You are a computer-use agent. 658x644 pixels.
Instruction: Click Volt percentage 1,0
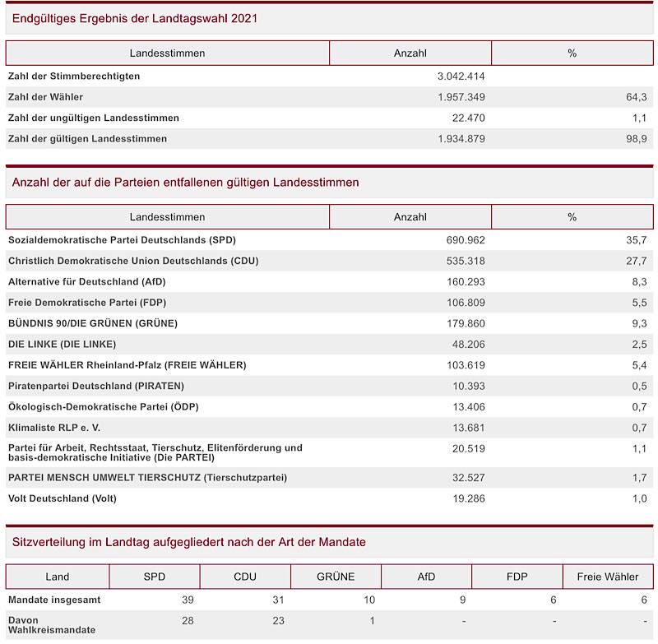[639, 499]
